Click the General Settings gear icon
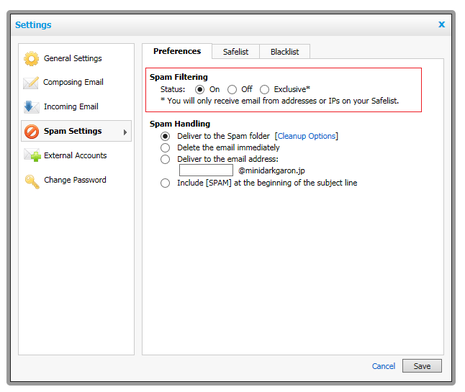465x392 pixels. click(31, 59)
